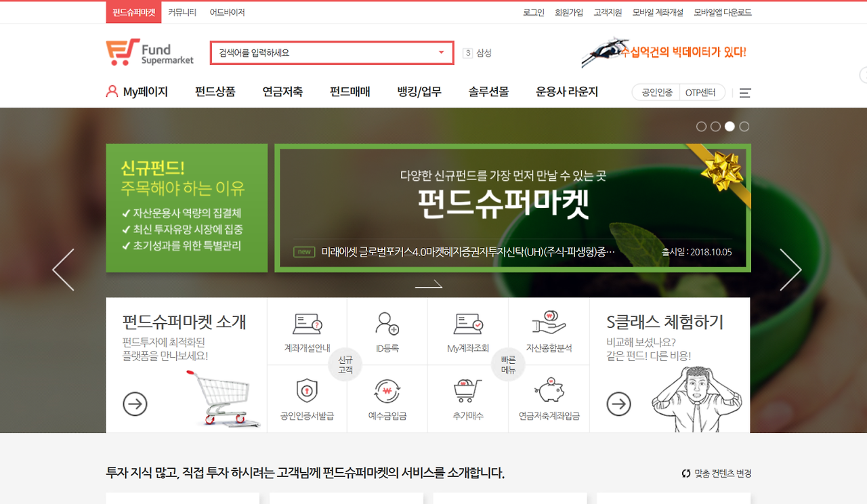Viewport: 867px width, 504px height.
Task: Advance the banner with the right arrow
Action: [790, 269]
